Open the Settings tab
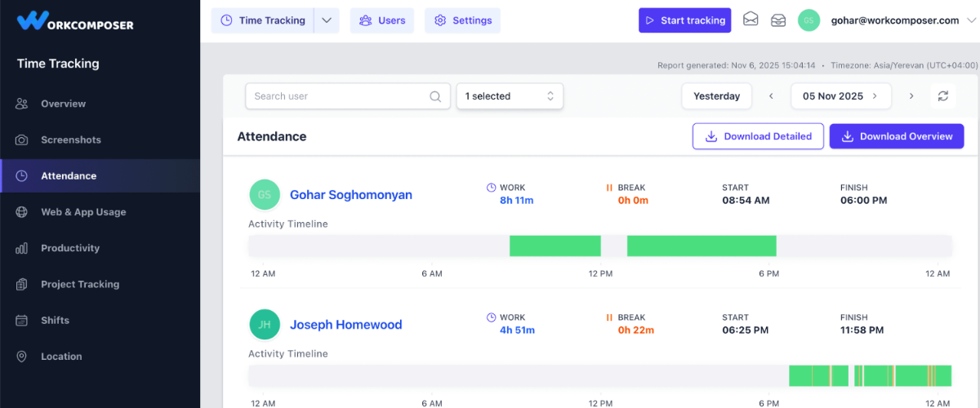The image size is (980, 408). [462, 20]
